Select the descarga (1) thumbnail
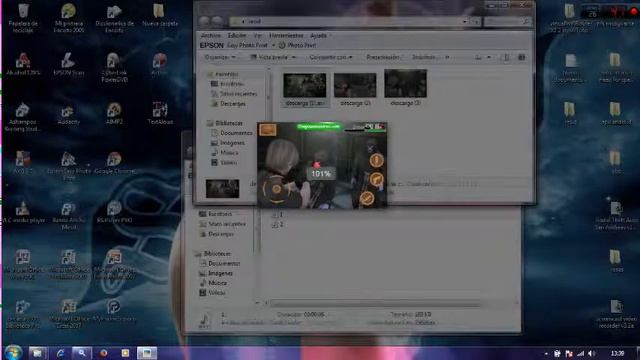Image resolution: width=640 pixels, height=360 pixels. click(304, 89)
